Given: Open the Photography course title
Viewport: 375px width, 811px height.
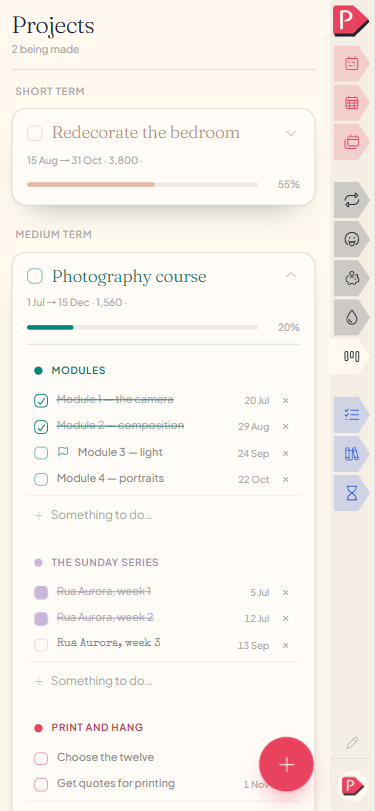Looking at the screenshot, I should coord(129,277).
